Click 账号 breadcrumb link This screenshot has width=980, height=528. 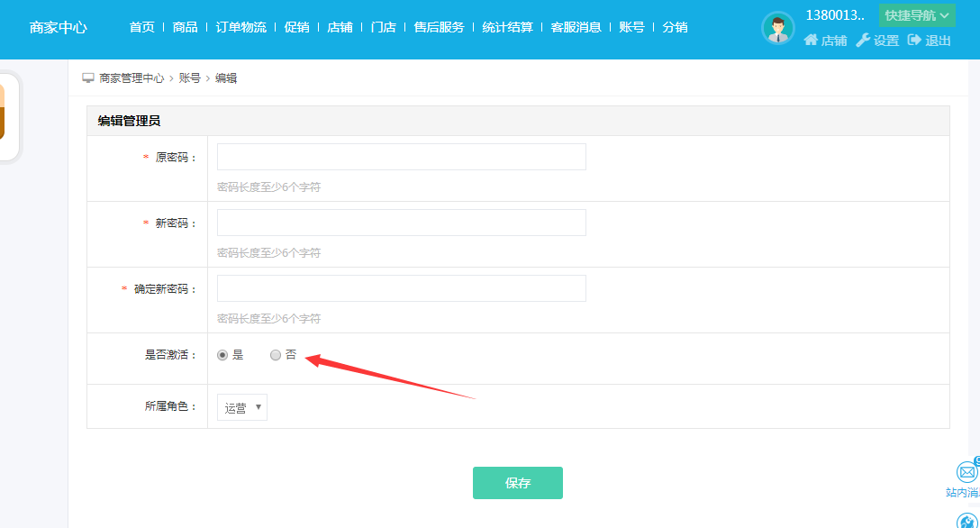click(189, 78)
